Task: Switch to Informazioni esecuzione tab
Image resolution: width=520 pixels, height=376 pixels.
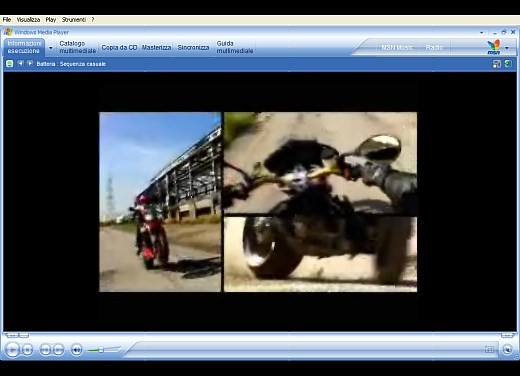Action: coord(24,47)
